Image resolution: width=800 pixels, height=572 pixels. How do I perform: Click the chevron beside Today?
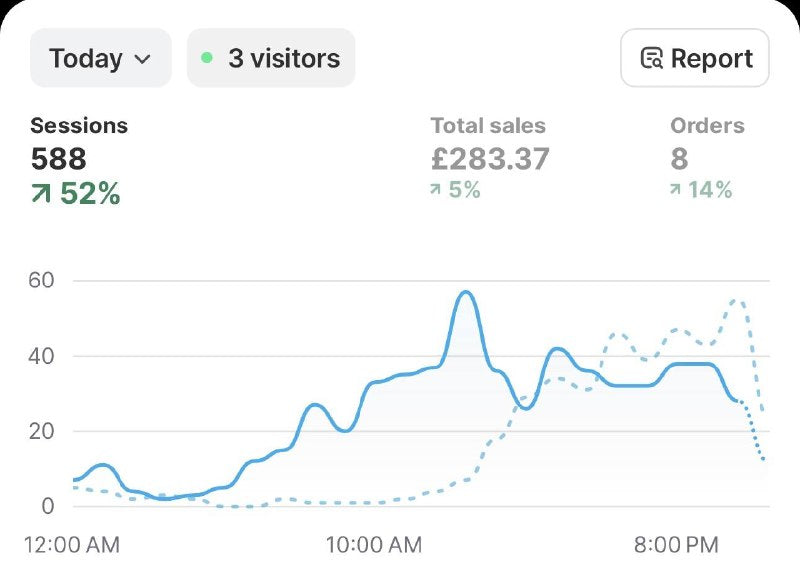click(142, 59)
